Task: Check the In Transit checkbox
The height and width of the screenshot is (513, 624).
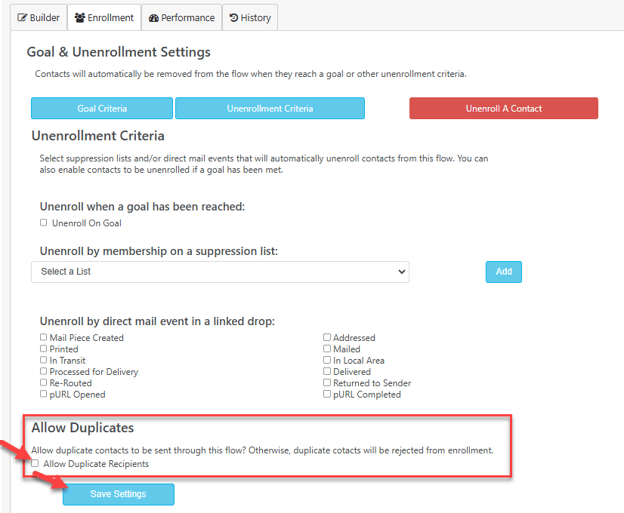Action: coord(43,360)
